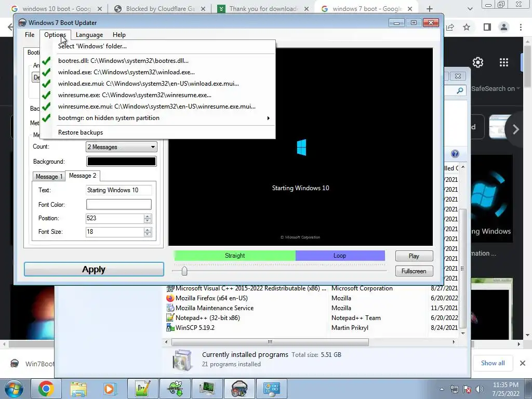This screenshot has height=399, width=532.
Task: Switch to the windows 10 boot browser tab
Action: 57,9
